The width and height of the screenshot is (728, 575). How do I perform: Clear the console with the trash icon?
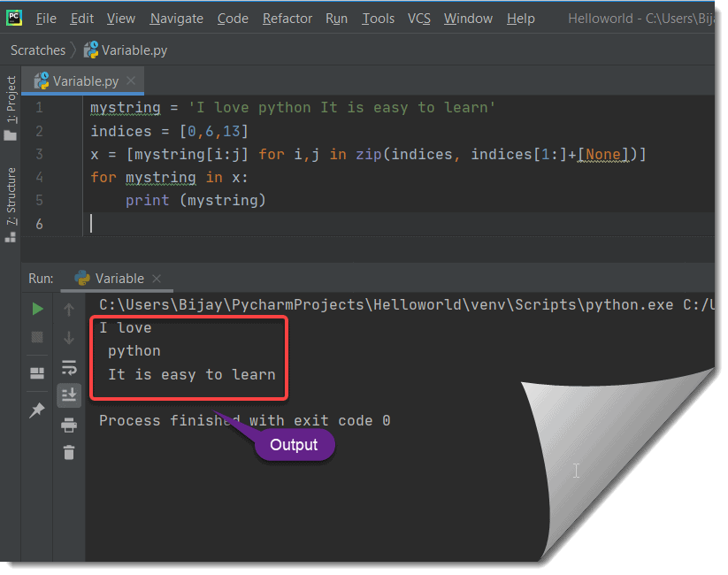click(69, 453)
